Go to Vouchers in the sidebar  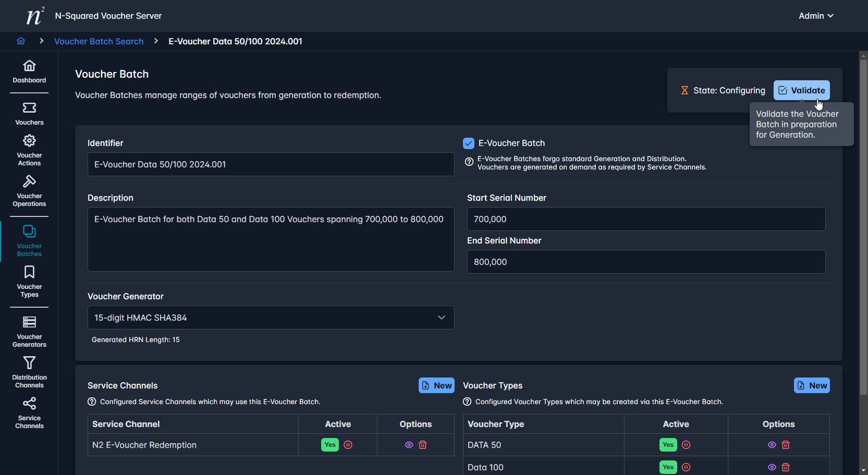(29, 114)
